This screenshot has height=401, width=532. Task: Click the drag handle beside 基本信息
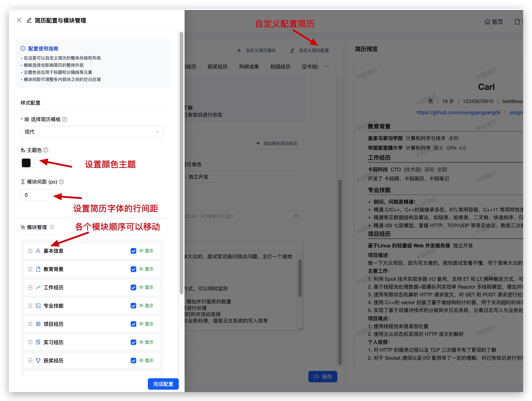click(x=30, y=251)
